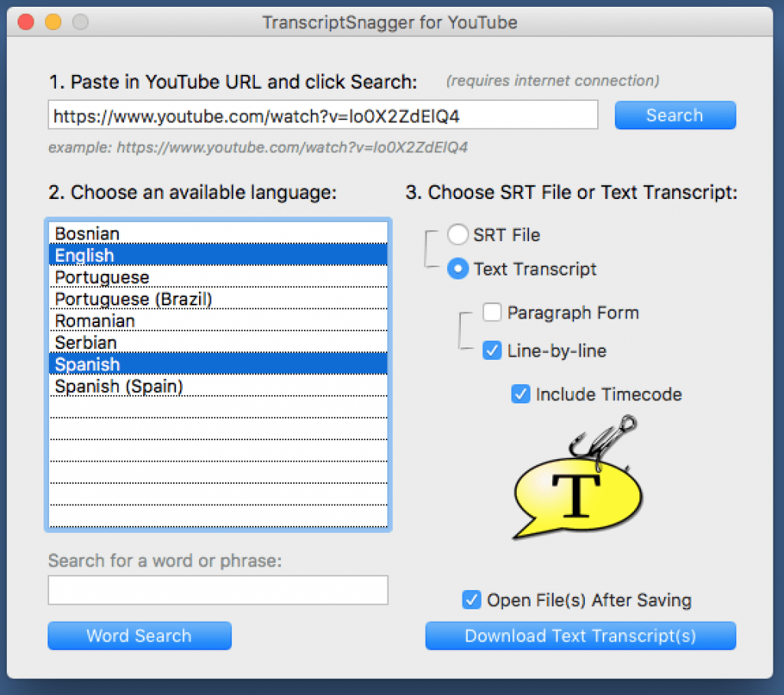
Task: Choose the SRT File radio option
Action: [458, 234]
